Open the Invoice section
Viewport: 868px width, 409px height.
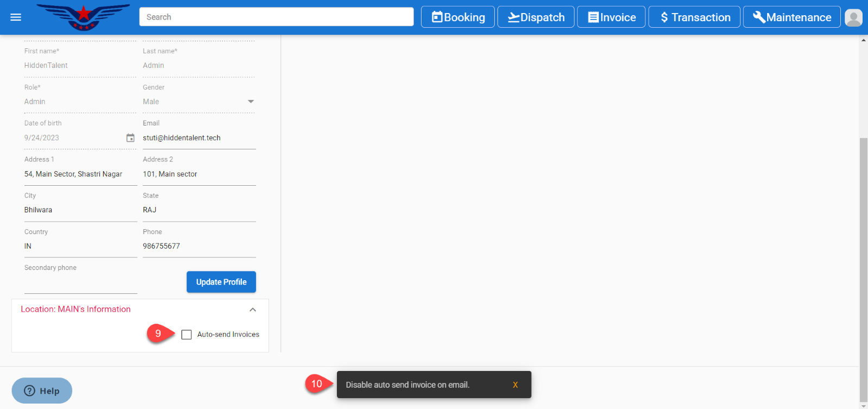(611, 17)
